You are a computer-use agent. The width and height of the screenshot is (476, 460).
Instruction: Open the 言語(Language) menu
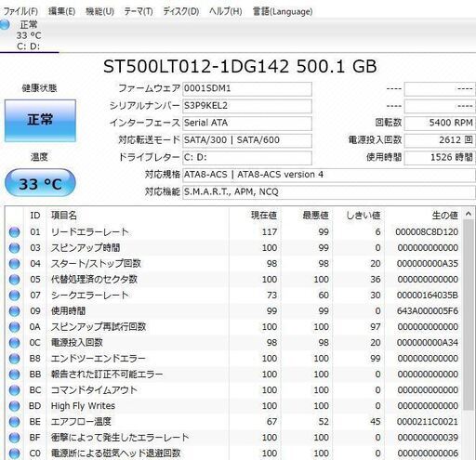point(283,11)
